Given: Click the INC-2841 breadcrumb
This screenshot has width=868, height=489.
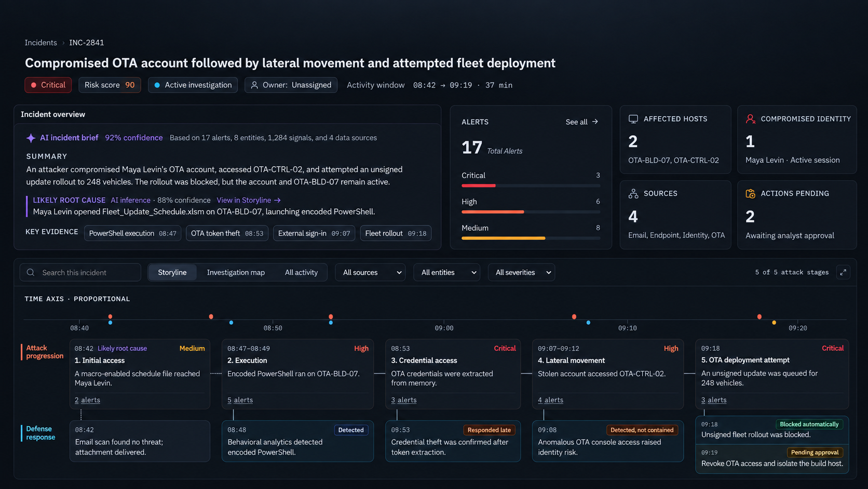Looking at the screenshot, I should click(x=87, y=43).
